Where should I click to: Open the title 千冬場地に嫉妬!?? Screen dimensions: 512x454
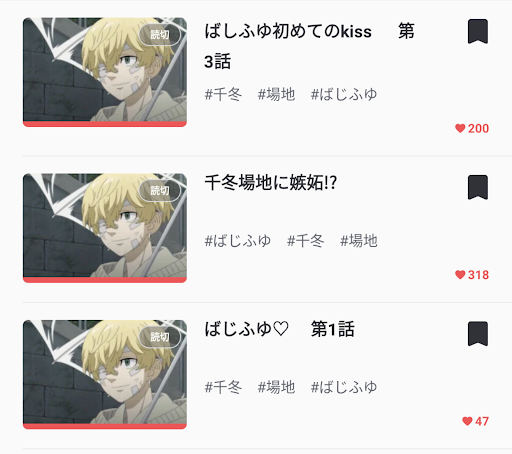(271, 183)
